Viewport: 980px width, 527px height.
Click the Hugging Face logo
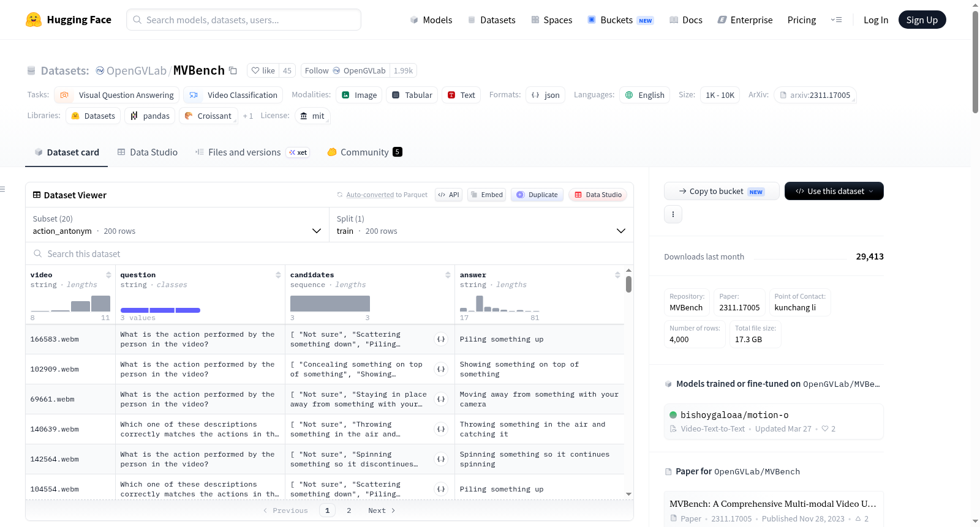(x=69, y=20)
